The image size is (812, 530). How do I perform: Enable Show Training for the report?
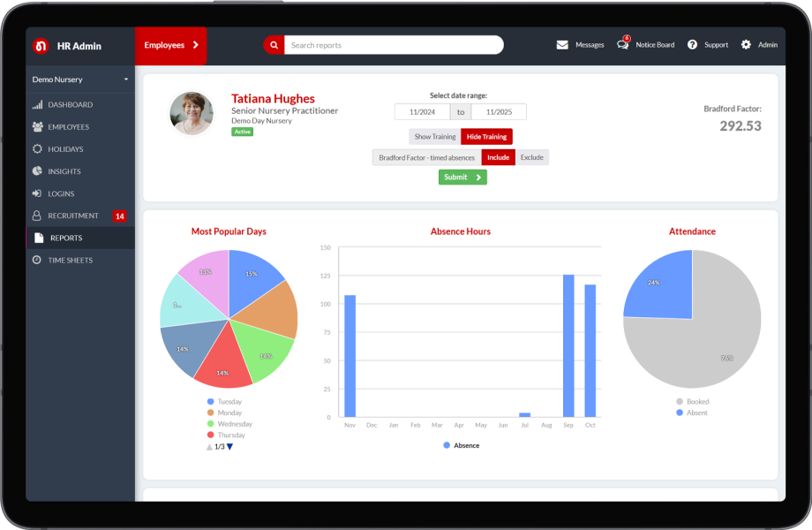(x=433, y=136)
